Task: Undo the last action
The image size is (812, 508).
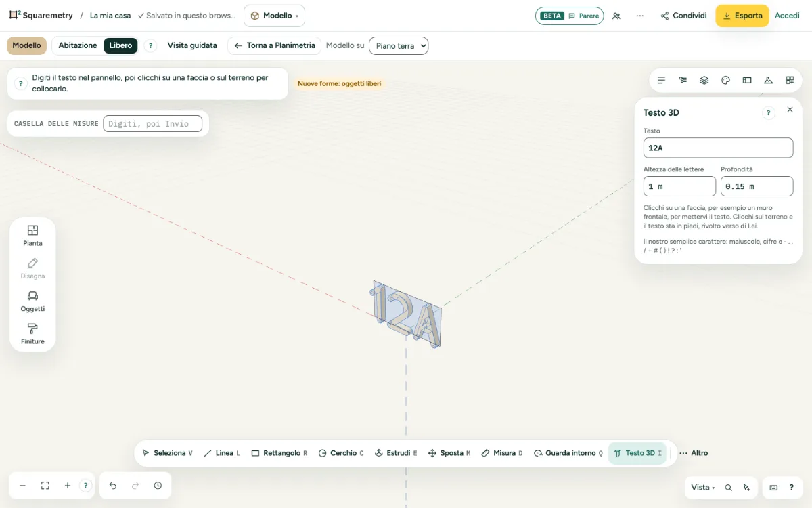Action: pyautogui.click(x=113, y=486)
